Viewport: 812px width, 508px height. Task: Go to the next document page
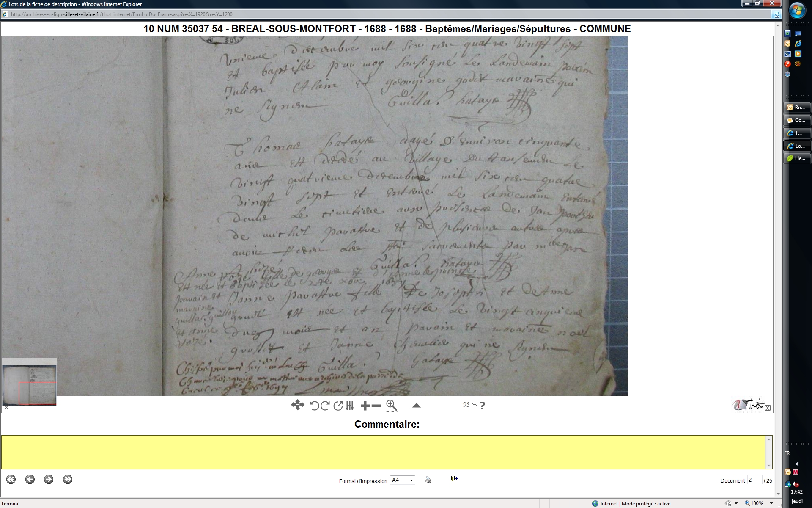[49, 479]
